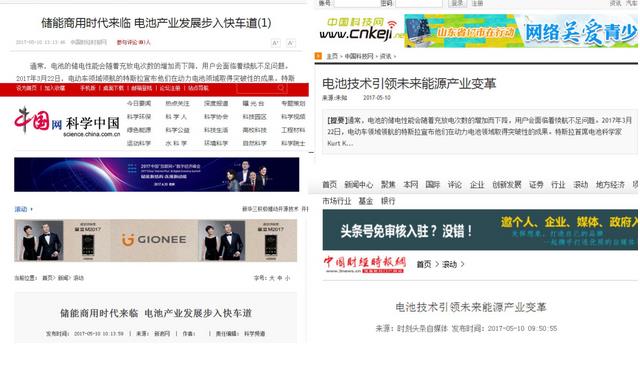Open the 2017 internet summit banner
The height and width of the screenshot is (370, 640).
point(156,175)
